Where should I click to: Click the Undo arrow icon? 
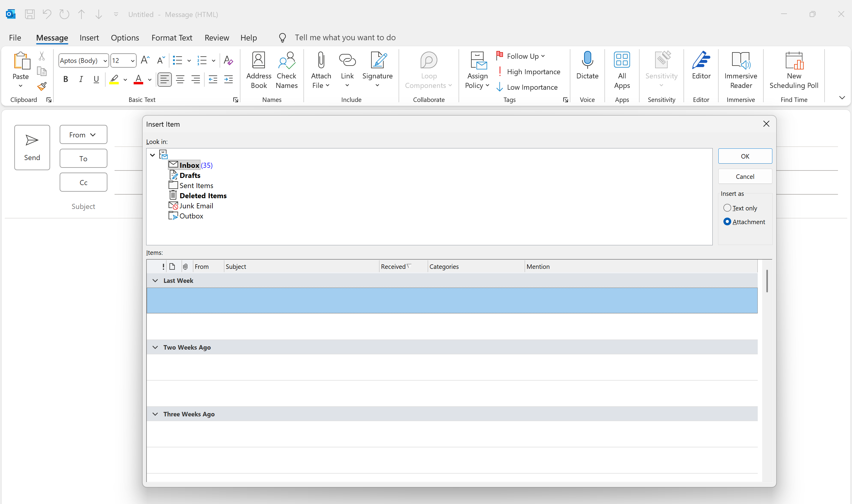point(47,14)
